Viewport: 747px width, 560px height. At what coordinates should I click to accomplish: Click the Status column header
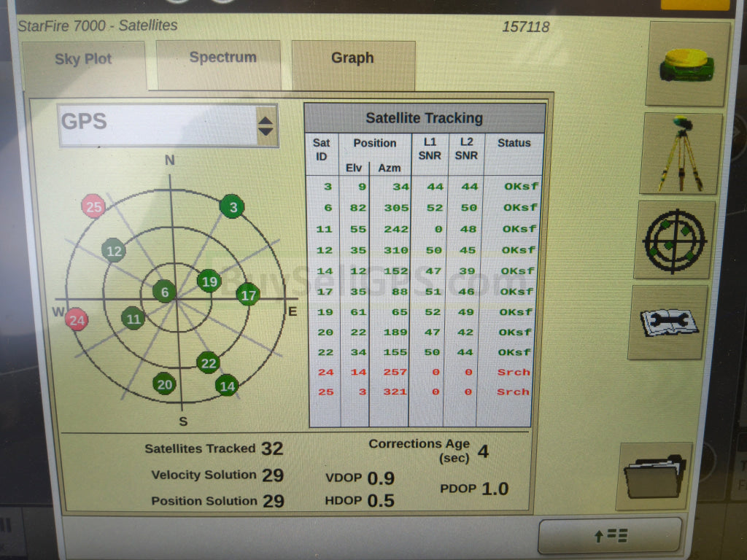(514, 143)
